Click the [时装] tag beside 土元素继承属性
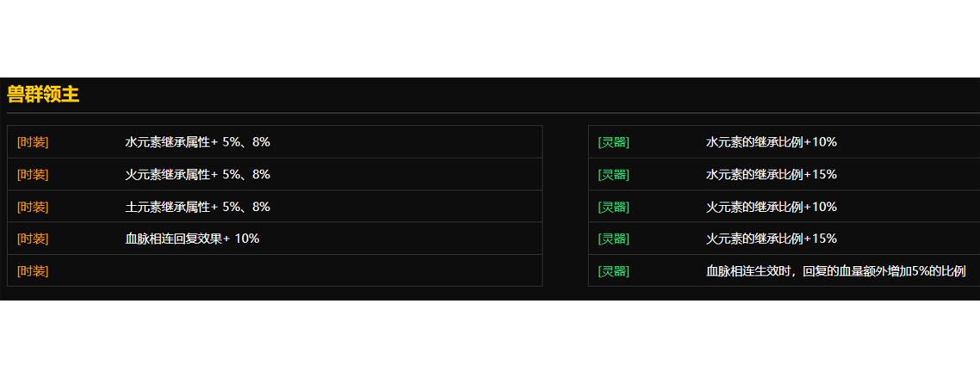 33,207
